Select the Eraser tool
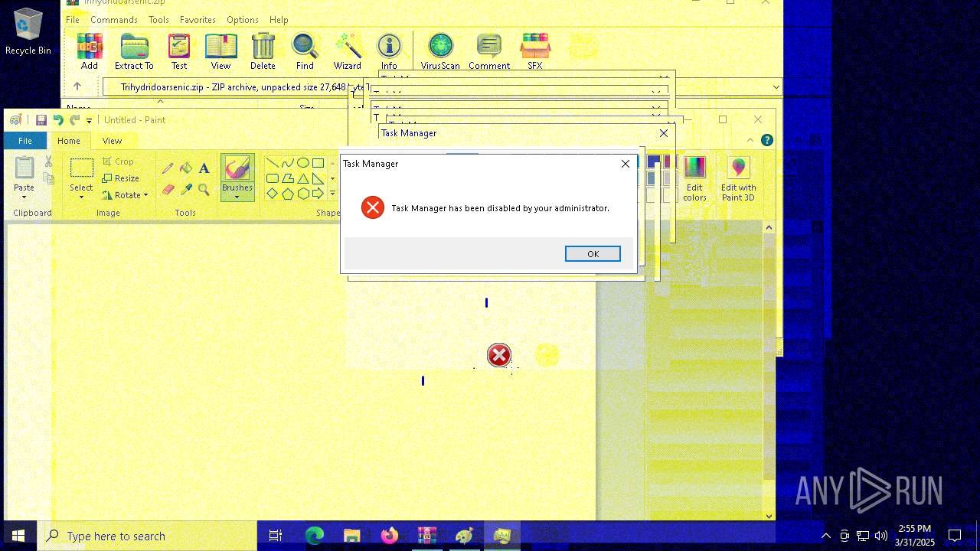 168,188
